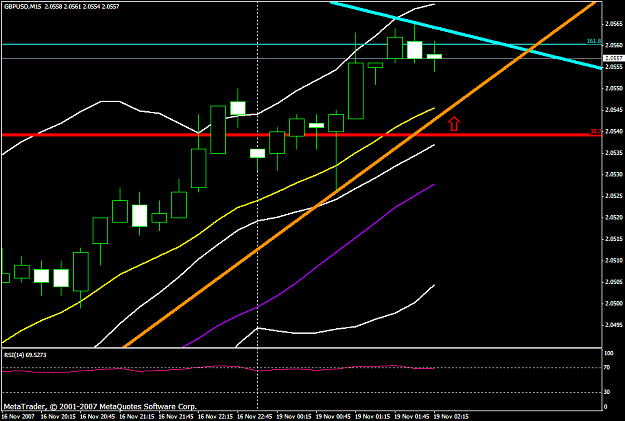
Task: Click the 2.0525 price scale label
Action: [x=614, y=196]
